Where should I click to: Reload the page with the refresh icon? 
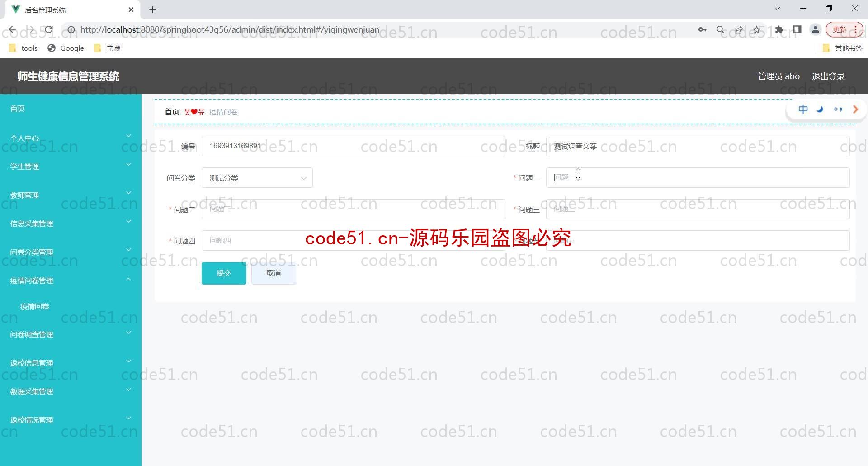(x=49, y=30)
